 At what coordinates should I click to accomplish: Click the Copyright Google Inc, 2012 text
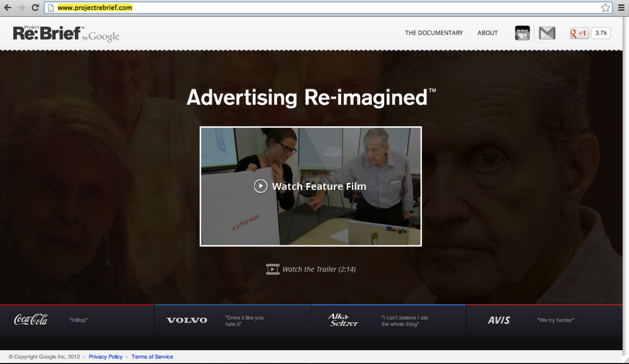[44, 357]
